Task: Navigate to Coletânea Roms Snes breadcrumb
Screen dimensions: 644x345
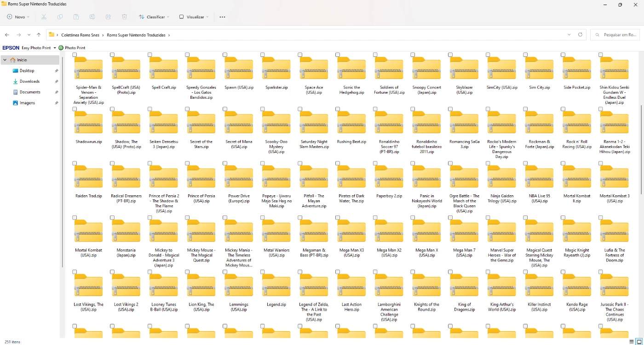Action: 81,35
